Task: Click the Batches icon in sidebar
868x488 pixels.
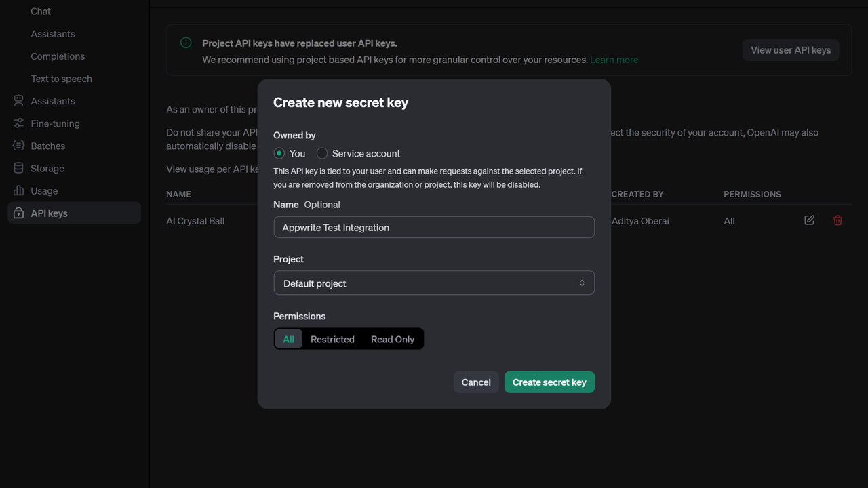Action: click(x=18, y=146)
